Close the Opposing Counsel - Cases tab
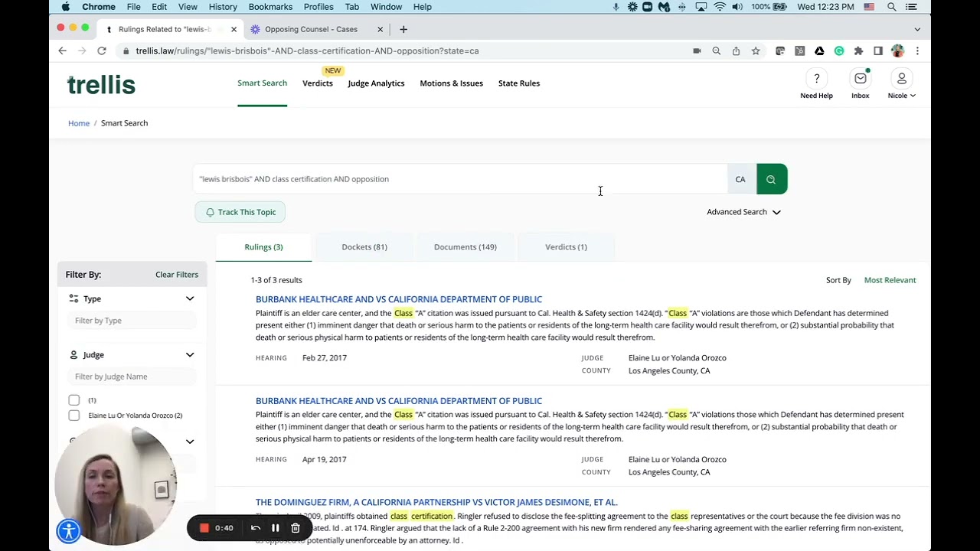The height and width of the screenshot is (551, 980). tap(380, 29)
